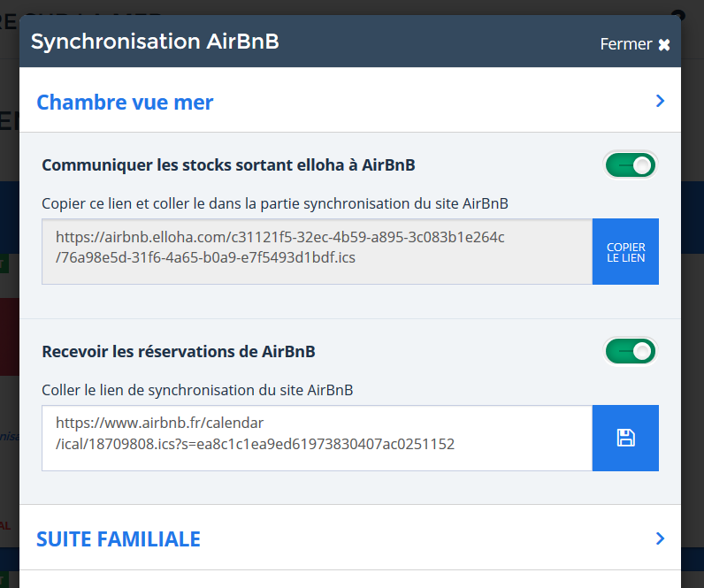Click the Communiquer les stocks sortant label
The image size is (704, 588).
(228, 165)
